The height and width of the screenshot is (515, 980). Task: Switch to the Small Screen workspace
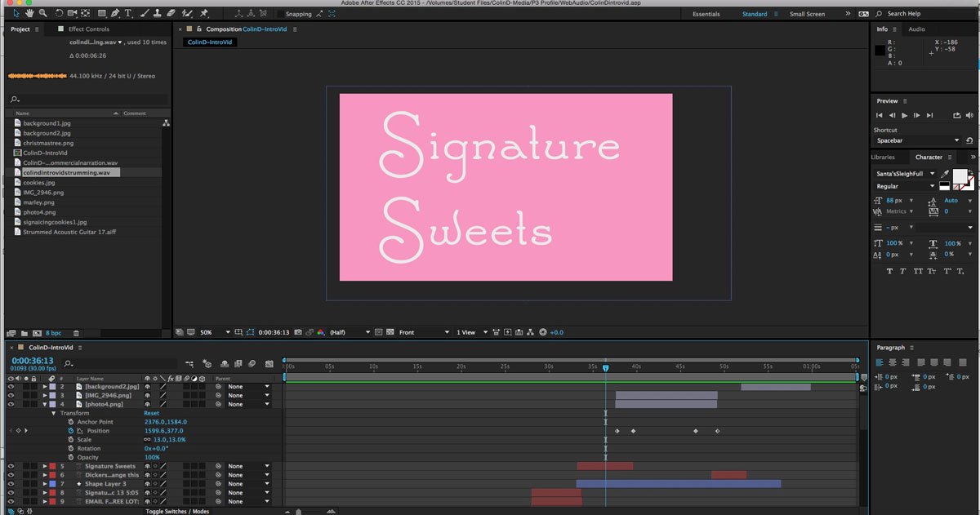(x=807, y=14)
